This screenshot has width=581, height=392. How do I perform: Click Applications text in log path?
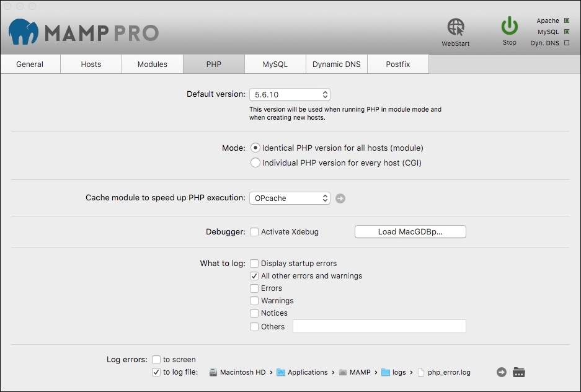[308, 372]
